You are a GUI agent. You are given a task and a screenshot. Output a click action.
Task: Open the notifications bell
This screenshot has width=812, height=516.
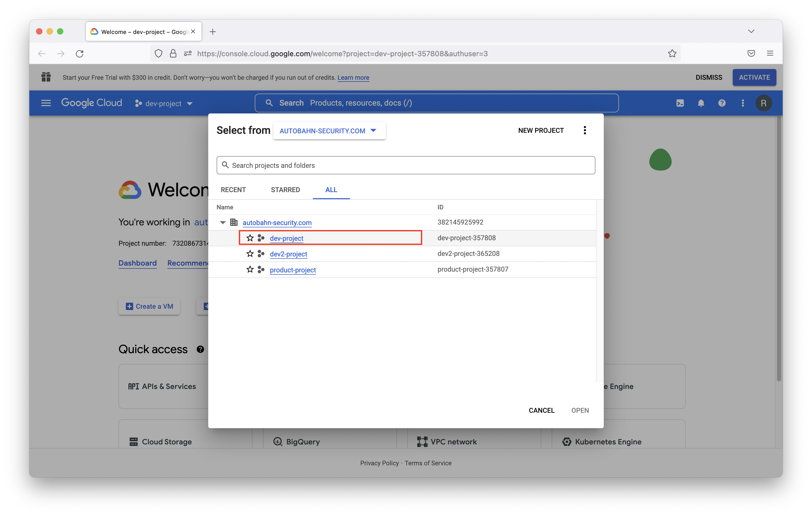pos(701,103)
